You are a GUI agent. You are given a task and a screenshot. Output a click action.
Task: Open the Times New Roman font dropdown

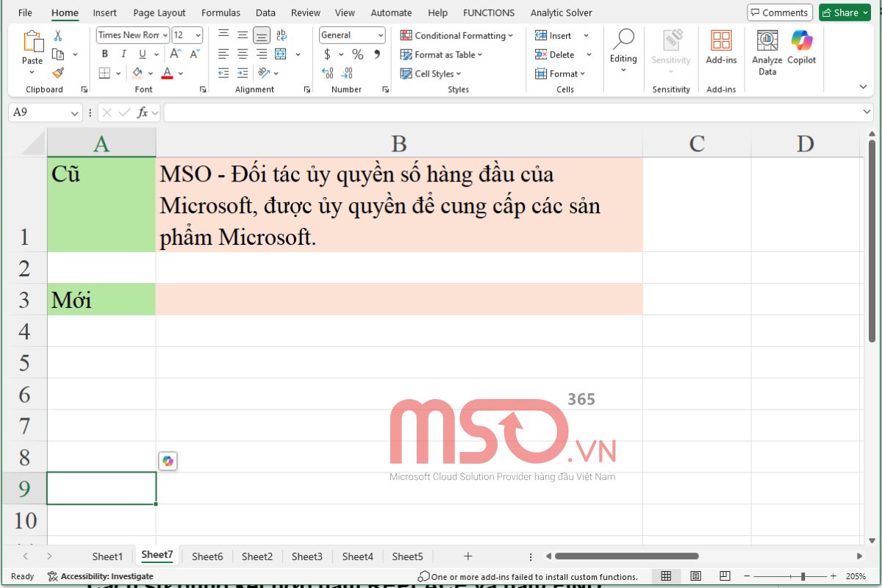click(165, 35)
